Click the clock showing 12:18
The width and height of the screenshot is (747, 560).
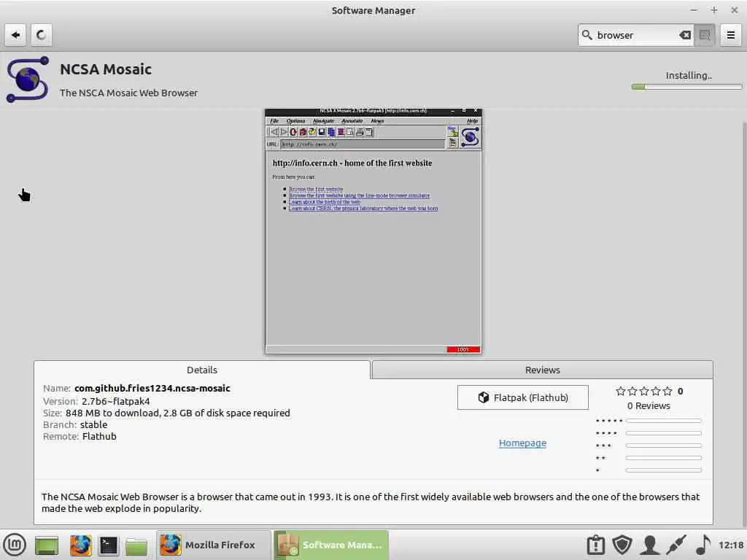coord(731,545)
